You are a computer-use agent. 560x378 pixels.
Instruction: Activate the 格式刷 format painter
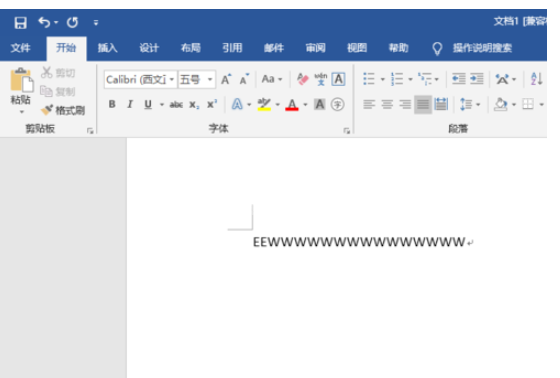(x=63, y=110)
